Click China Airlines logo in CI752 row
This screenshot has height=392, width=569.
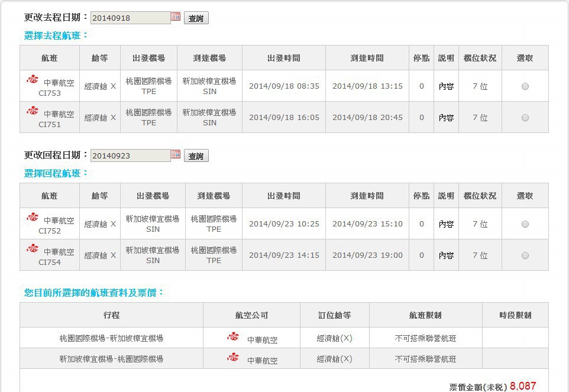coord(33,217)
